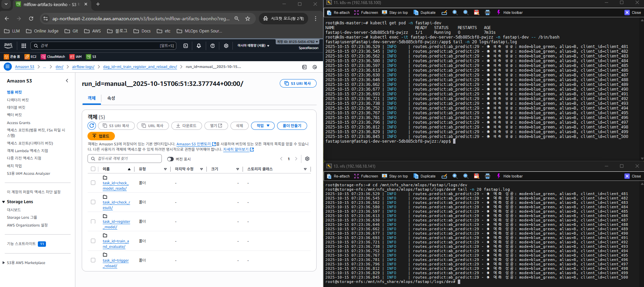Open the Amazon S3 인벤토리 link

(x=196, y=144)
